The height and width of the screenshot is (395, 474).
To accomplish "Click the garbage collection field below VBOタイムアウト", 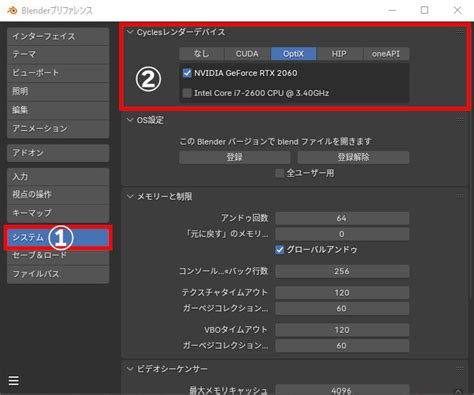I will [x=342, y=346].
